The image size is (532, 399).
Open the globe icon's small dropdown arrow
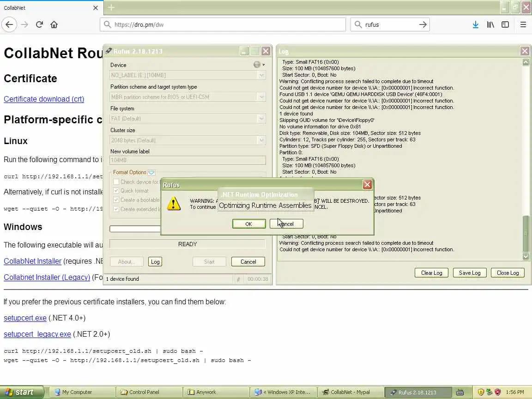click(263, 65)
